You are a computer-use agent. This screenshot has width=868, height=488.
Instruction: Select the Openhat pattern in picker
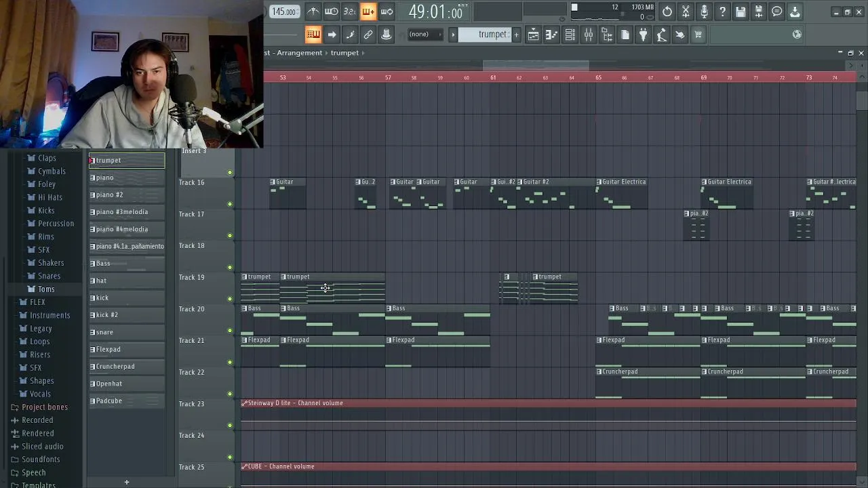(127, 384)
